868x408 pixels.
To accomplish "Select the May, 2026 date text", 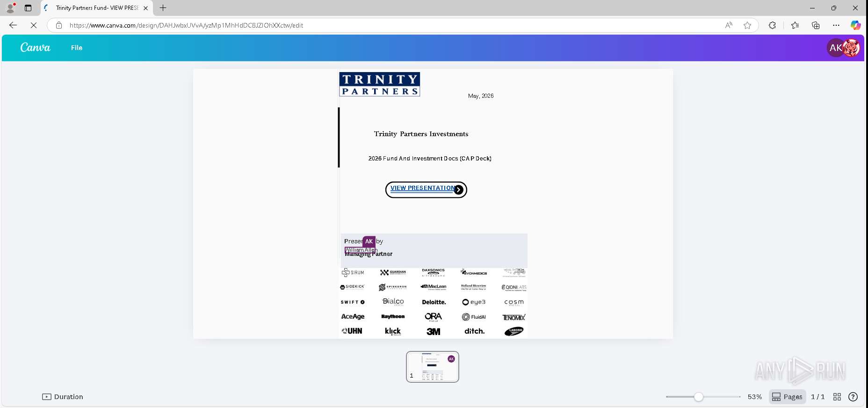I will 481,96.
